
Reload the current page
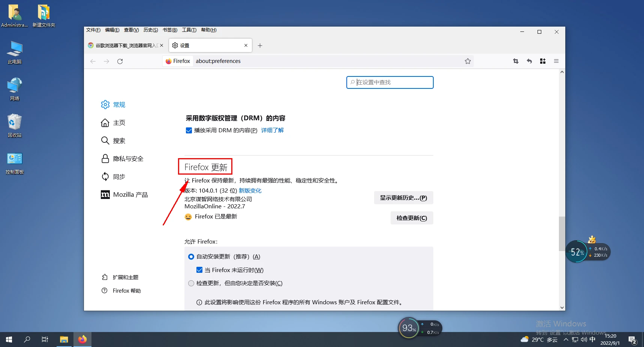(x=120, y=61)
